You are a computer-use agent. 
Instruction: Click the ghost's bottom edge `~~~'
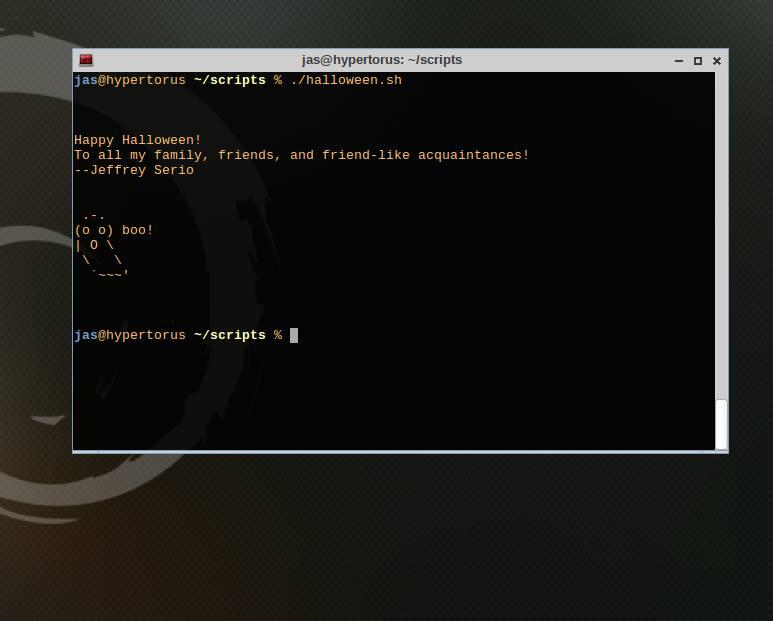tap(110, 275)
